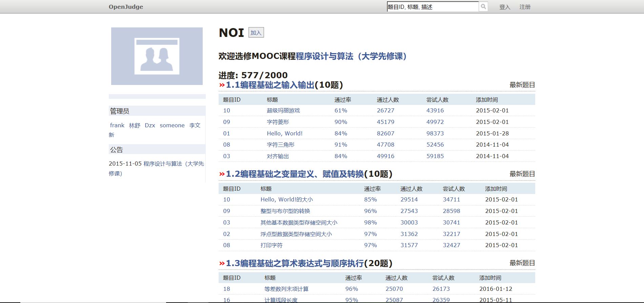Open admin profile 李文新

pos(195,125)
